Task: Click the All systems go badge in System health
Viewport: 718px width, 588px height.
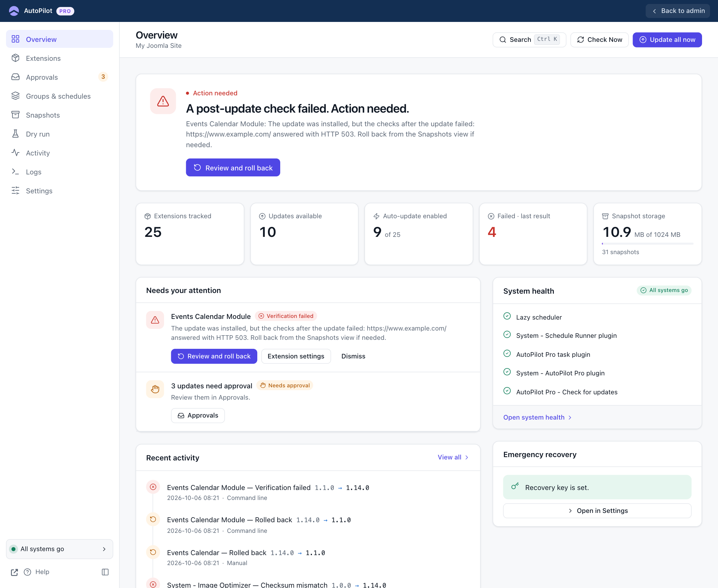Action: [664, 290]
